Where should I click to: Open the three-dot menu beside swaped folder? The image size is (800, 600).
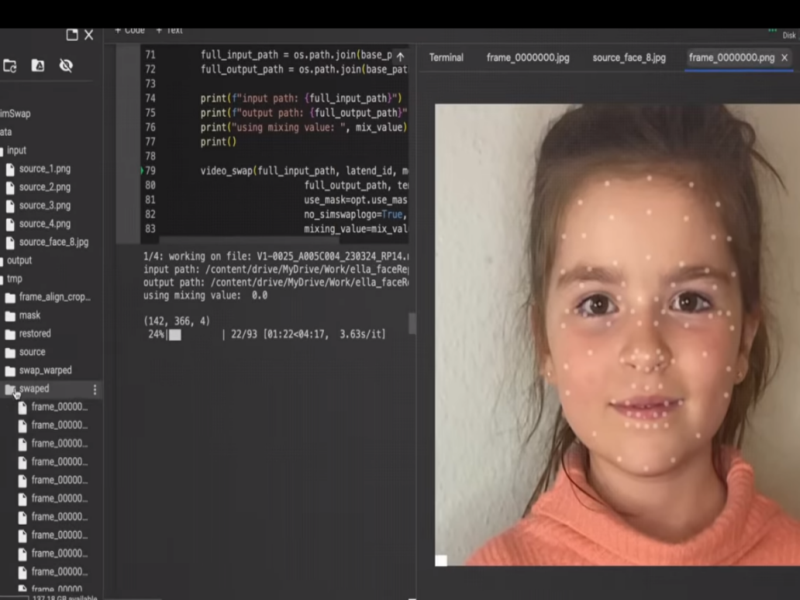[x=95, y=389]
